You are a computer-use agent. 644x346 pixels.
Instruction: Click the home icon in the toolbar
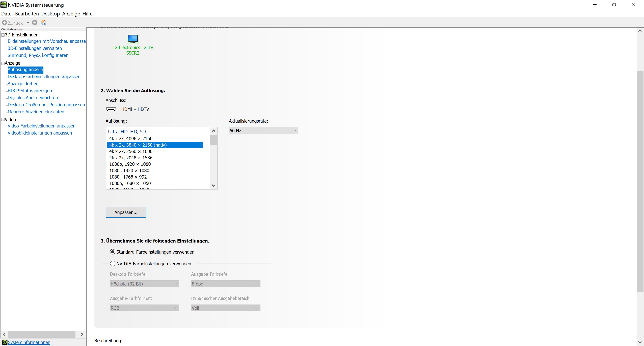tap(44, 23)
